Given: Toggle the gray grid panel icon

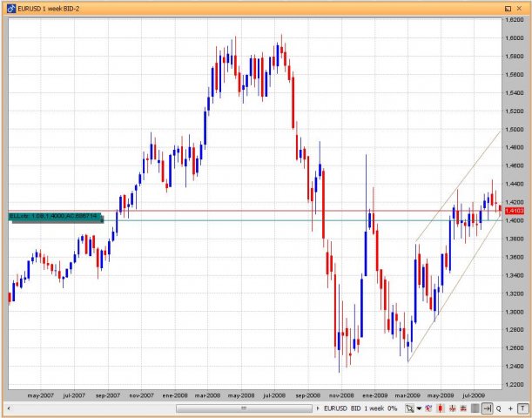Looking at the screenshot, I should (x=475, y=408).
